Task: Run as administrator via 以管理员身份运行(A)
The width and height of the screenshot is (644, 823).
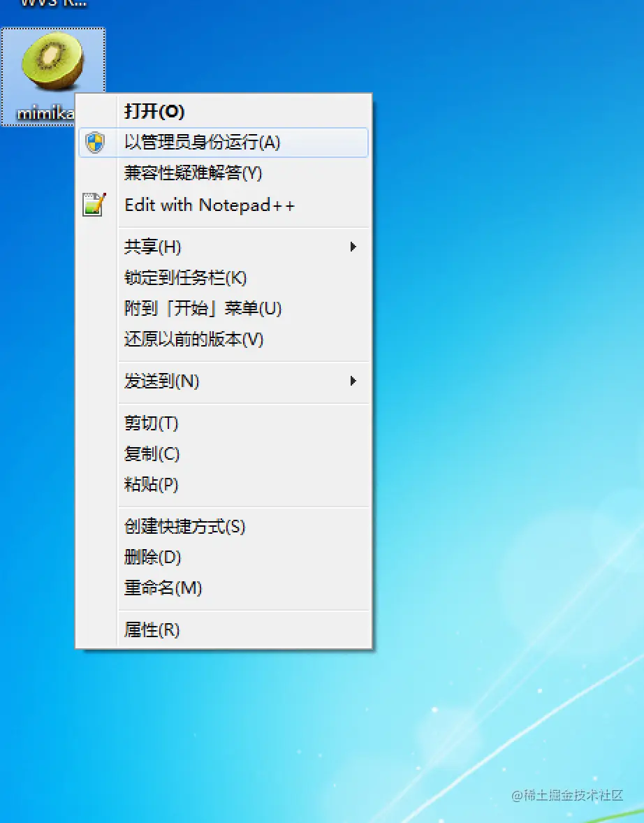Action: click(224, 143)
